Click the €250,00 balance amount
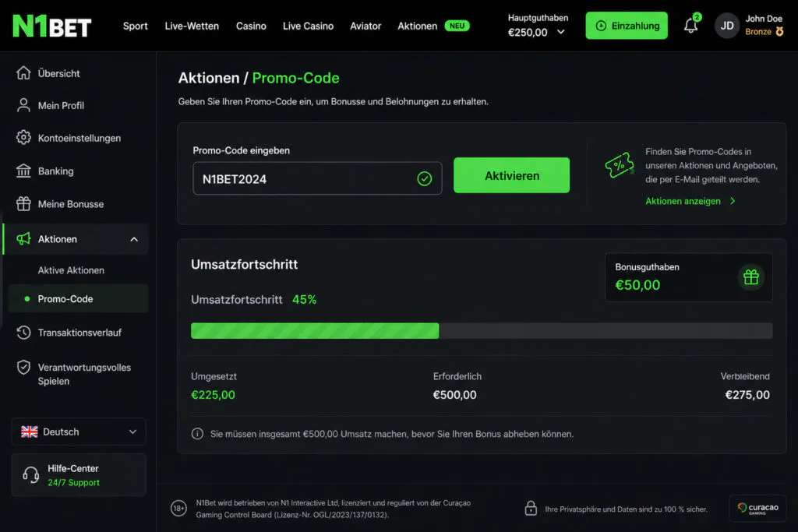This screenshot has height=532, width=798. pos(528,33)
